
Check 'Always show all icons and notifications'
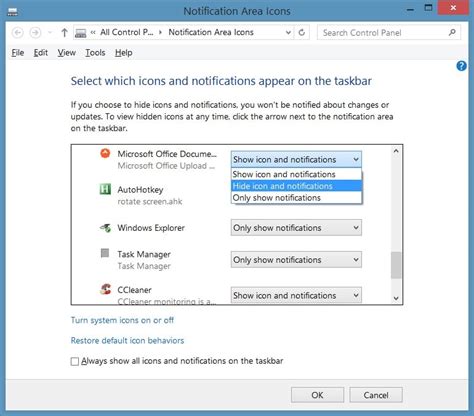(x=75, y=361)
